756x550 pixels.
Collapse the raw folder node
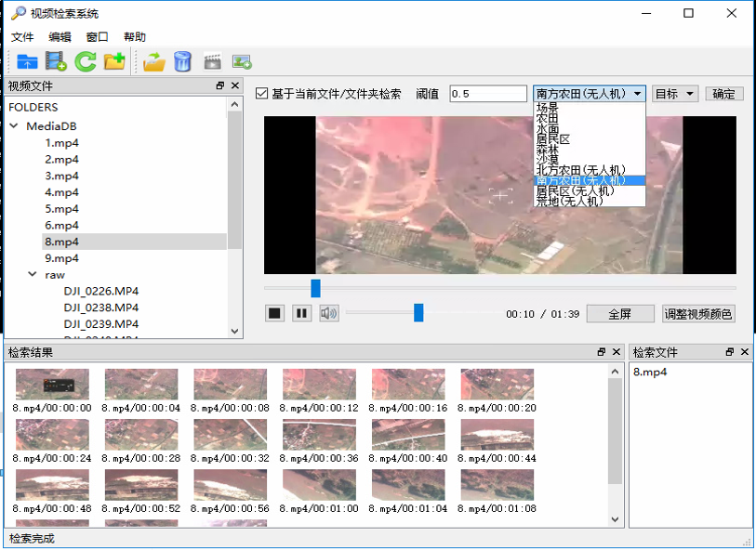33,275
